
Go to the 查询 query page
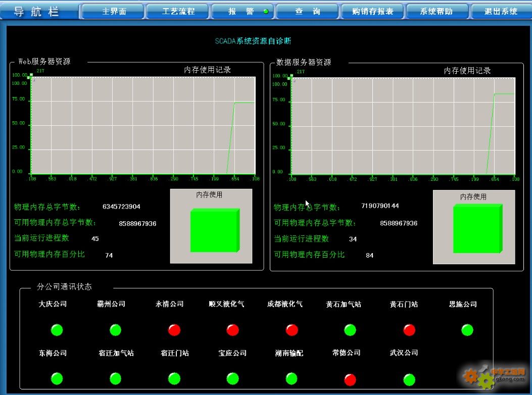[x=308, y=12]
